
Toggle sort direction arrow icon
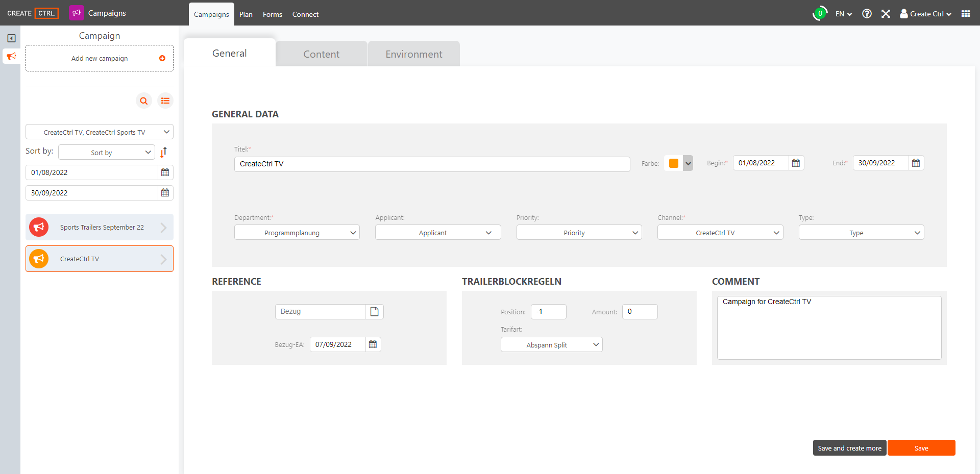coord(163,152)
